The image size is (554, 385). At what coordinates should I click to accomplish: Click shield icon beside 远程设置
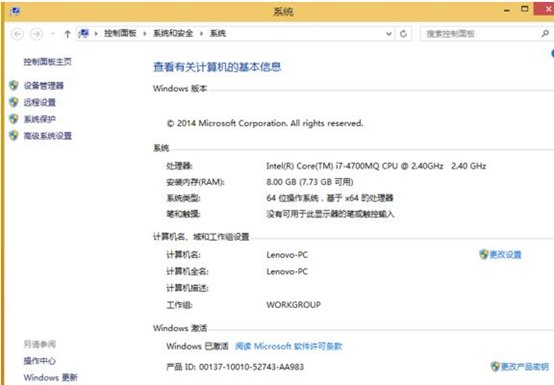pyautogui.click(x=13, y=102)
